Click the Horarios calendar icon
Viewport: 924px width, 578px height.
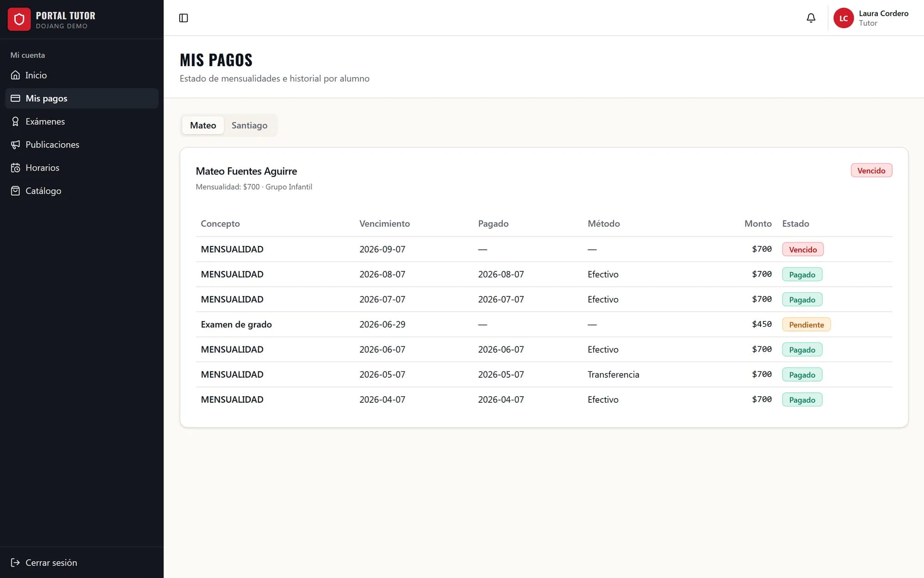point(15,167)
